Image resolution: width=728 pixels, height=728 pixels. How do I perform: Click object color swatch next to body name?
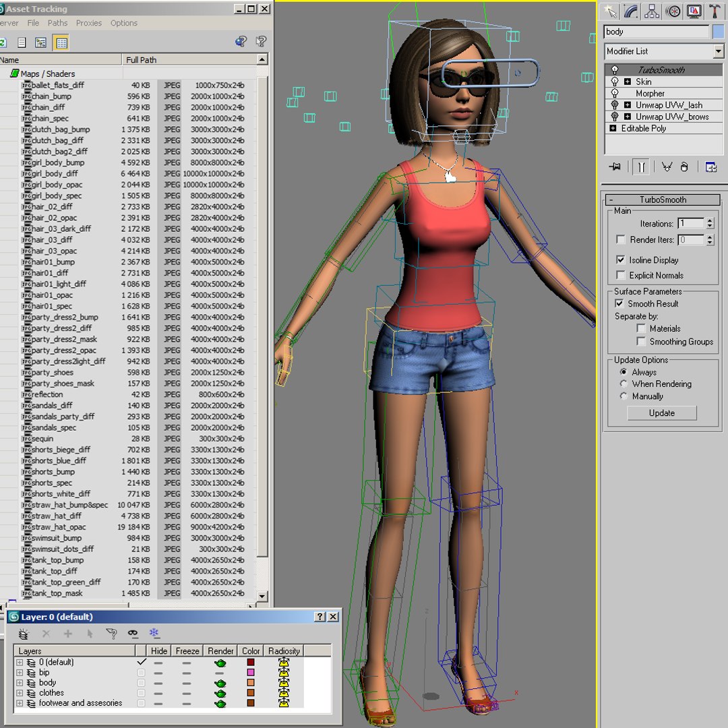click(x=718, y=32)
